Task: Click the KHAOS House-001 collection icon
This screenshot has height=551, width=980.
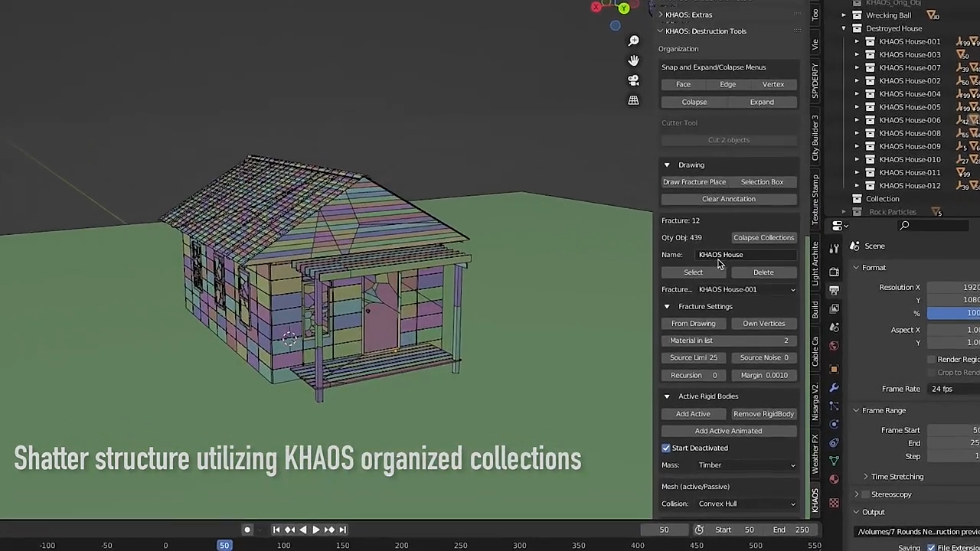Action: tap(870, 41)
